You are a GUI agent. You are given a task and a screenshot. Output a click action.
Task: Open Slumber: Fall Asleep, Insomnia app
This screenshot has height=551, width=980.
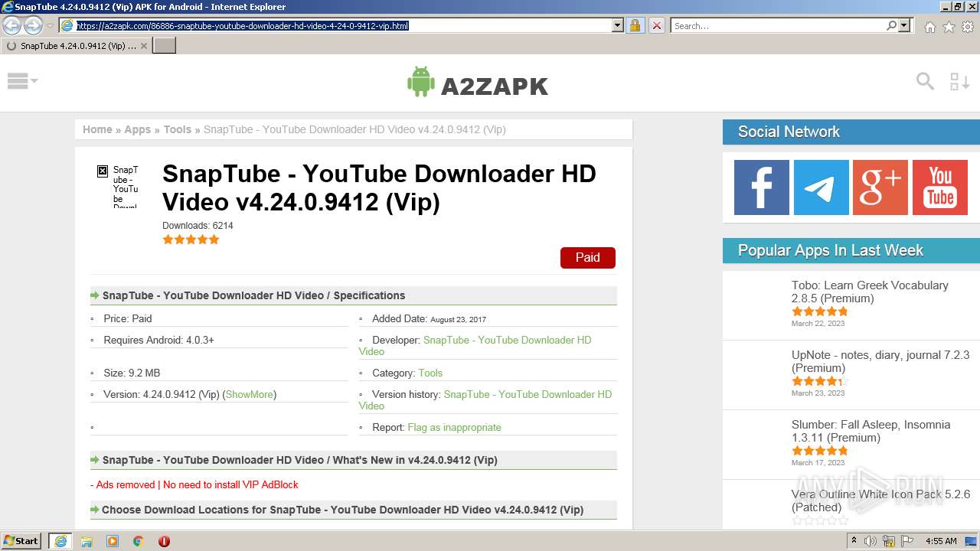871,431
